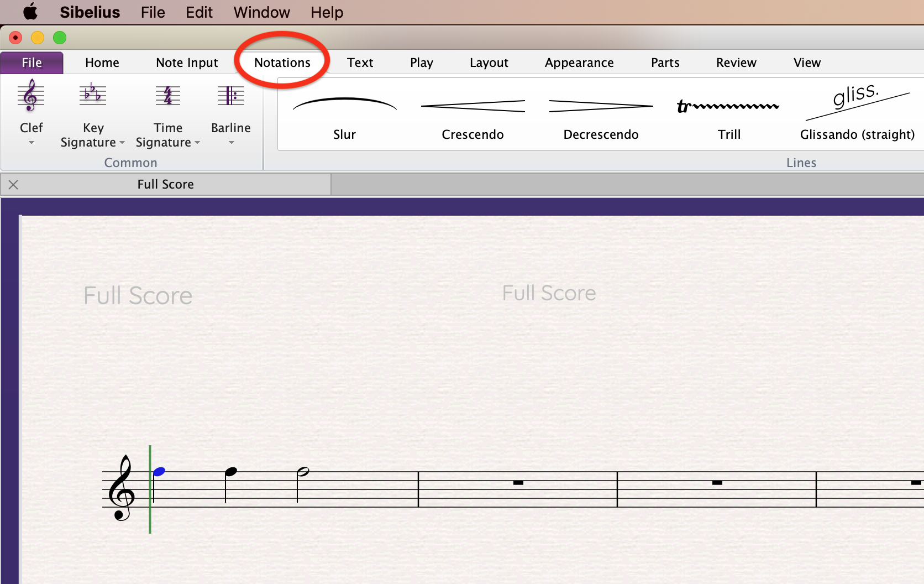Select the Key Signature icon
Viewport: 924px width, 584px height.
point(92,95)
